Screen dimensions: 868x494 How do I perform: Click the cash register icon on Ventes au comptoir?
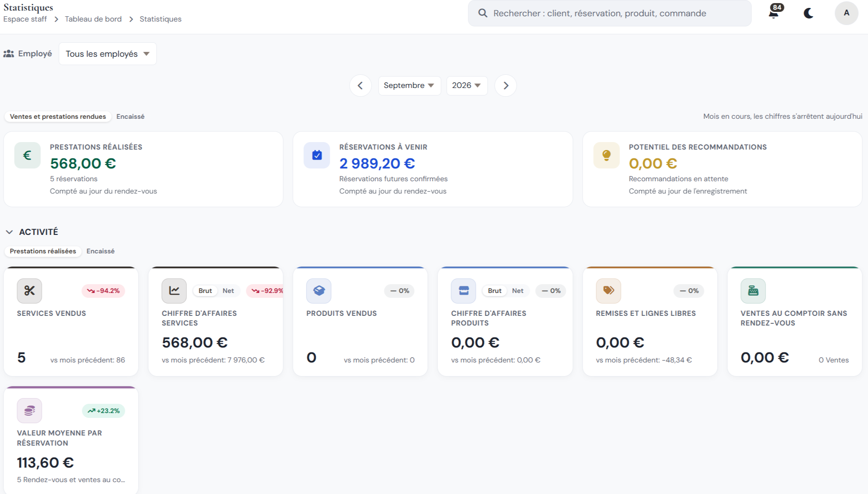tap(753, 291)
